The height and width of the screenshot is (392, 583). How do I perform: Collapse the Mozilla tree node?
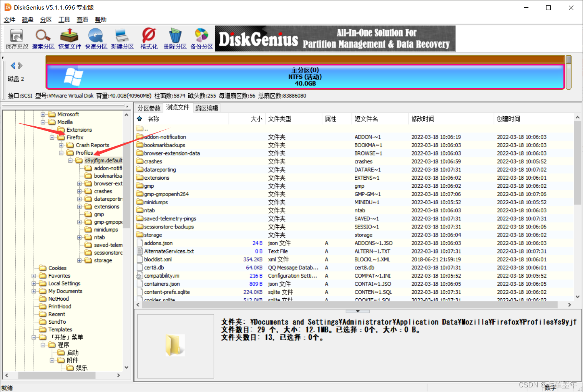(43, 122)
